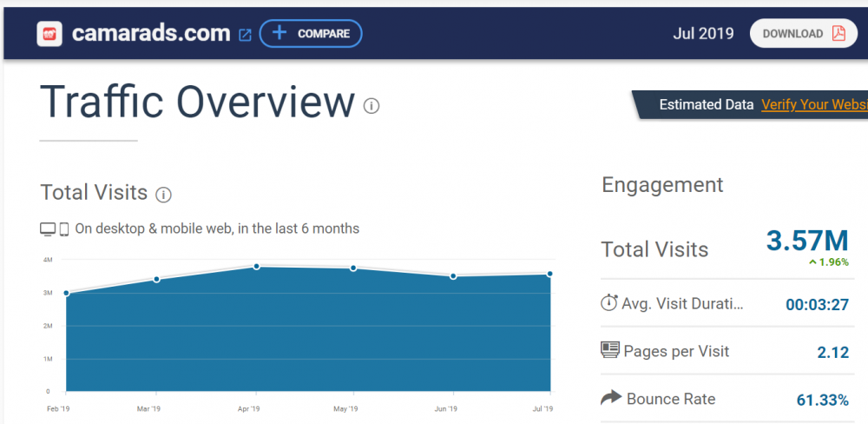This screenshot has width=868, height=424.
Task: Select the Apr '19 peak data point
Action: (x=257, y=266)
